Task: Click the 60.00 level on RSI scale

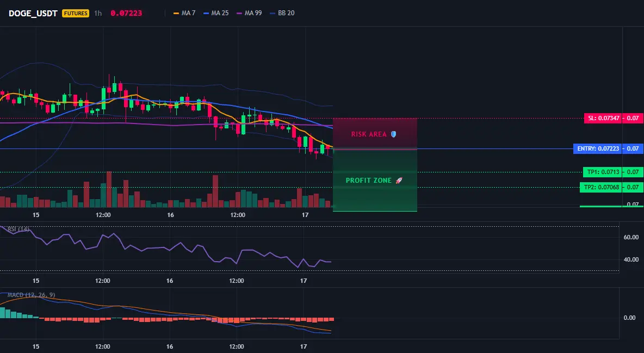Action: [631, 237]
